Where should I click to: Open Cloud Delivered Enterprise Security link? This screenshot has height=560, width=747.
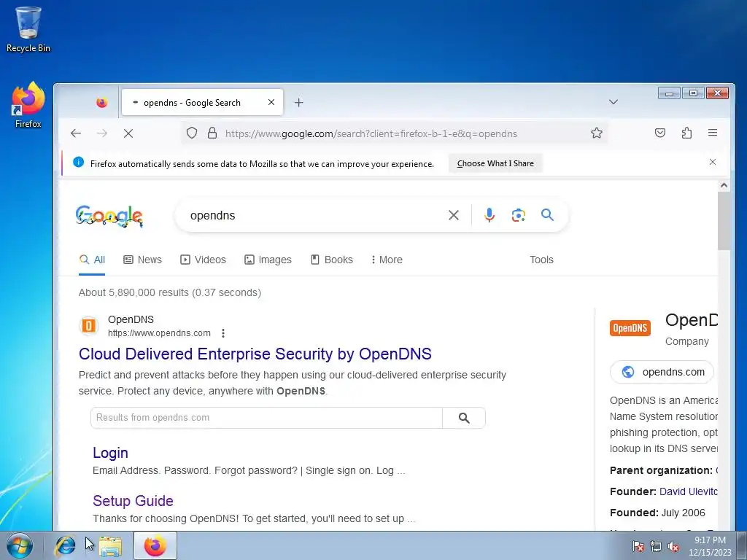tap(255, 354)
